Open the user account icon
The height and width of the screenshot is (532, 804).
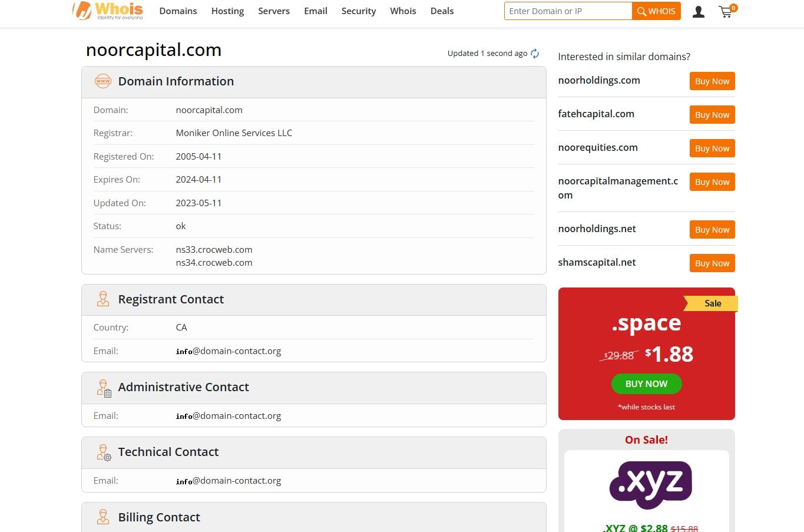pos(699,12)
